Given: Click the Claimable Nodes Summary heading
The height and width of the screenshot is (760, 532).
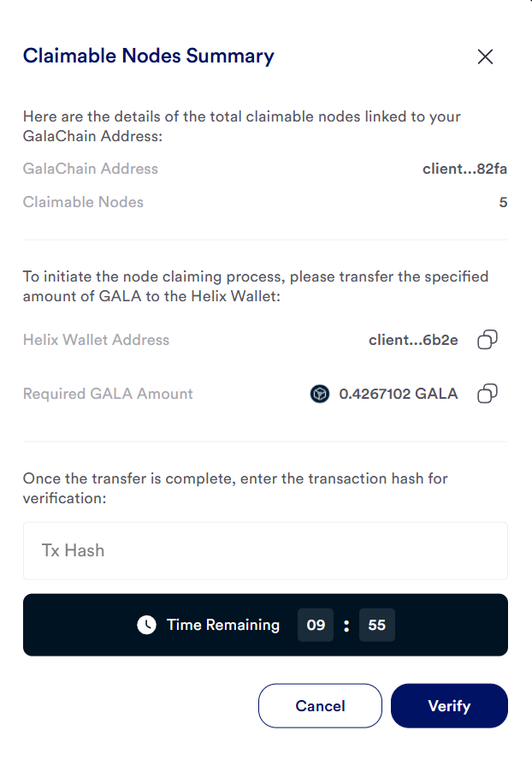Looking at the screenshot, I should 149,56.
